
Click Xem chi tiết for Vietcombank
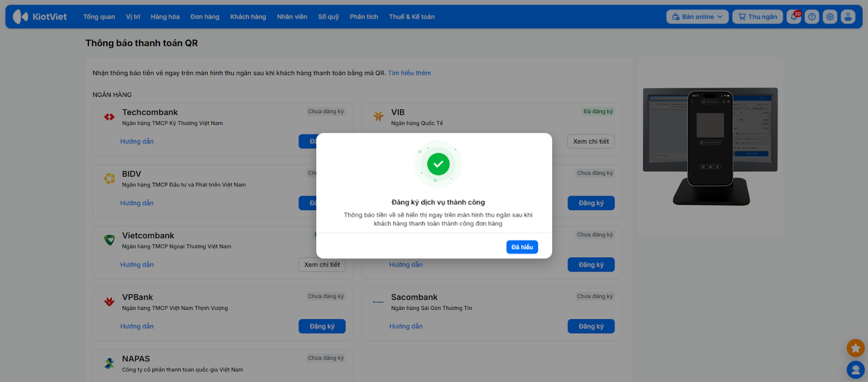322,265
